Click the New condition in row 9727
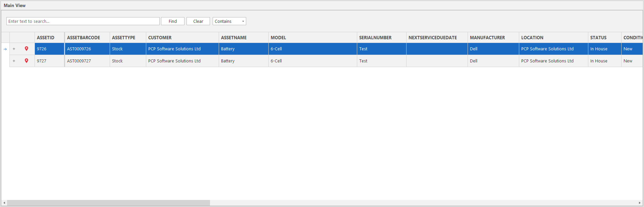This screenshot has height=207, width=644. pos(632,61)
